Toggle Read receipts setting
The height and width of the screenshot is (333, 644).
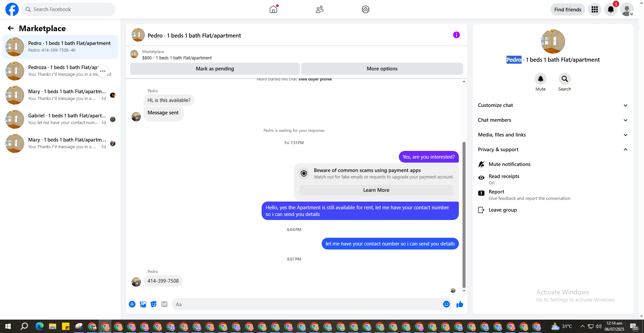point(553,179)
